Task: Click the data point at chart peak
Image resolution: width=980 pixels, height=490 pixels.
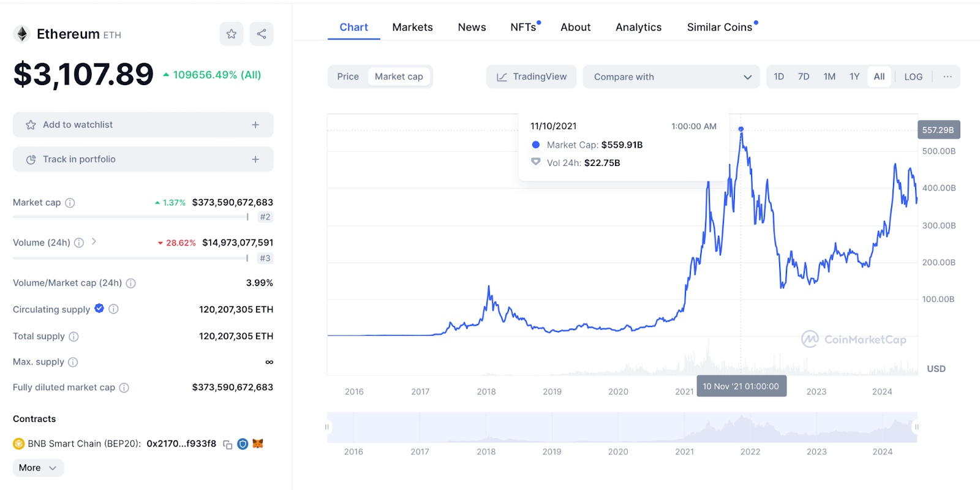Action: [741, 129]
